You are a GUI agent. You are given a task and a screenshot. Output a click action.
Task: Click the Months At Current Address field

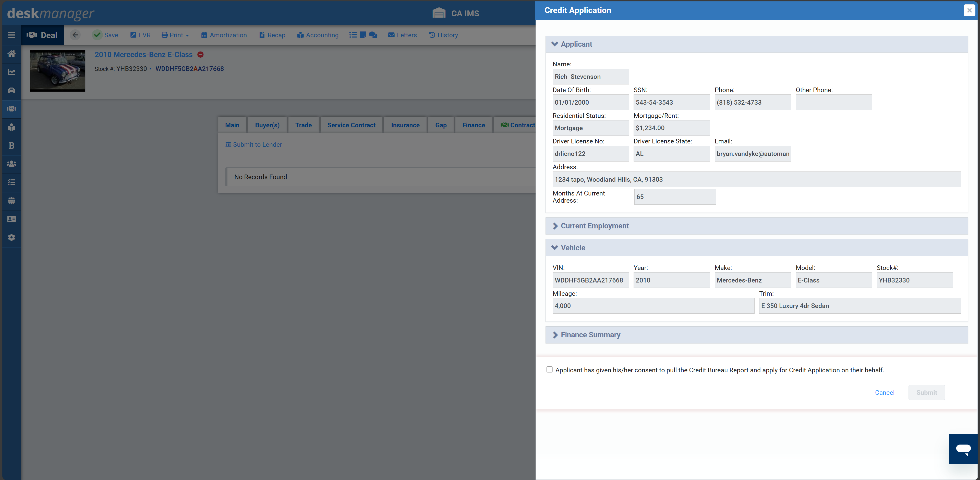tap(674, 197)
